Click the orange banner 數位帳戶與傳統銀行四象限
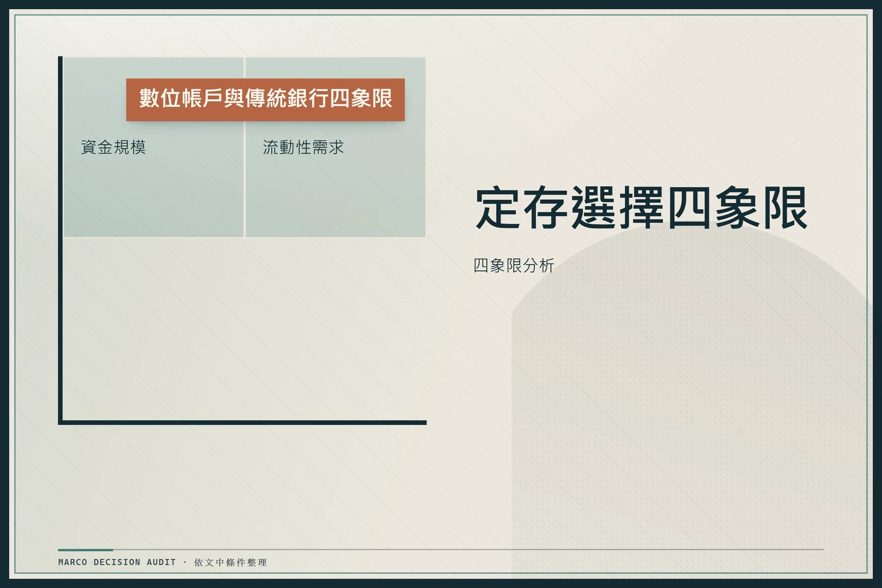Image resolution: width=882 pixels, height=588 pixels. coord(265,99)
